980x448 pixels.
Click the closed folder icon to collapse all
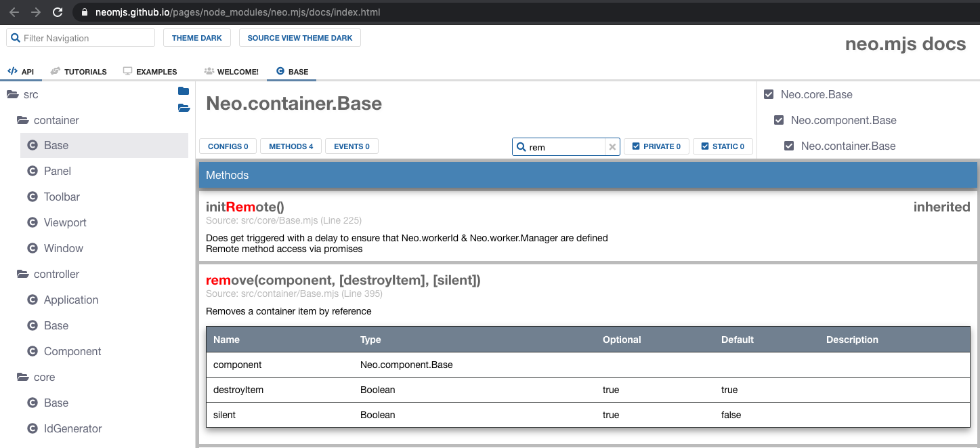pyautogui.click(x=184, y=90)
